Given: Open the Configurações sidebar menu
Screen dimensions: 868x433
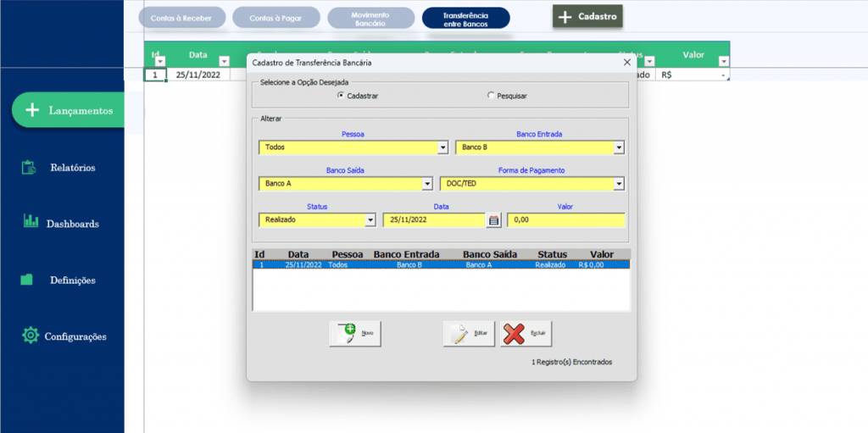Looking at the screenshot, I should click(x=75, y=336).
